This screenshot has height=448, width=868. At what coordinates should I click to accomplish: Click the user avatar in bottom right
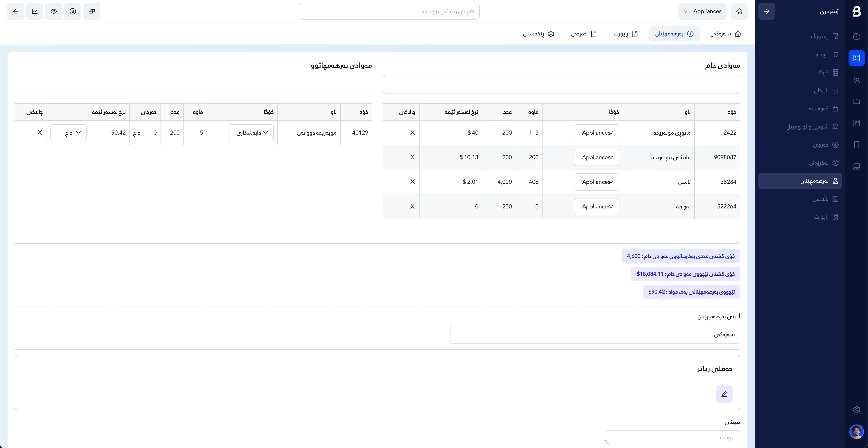pyautogui.click(x=856, y=432)
